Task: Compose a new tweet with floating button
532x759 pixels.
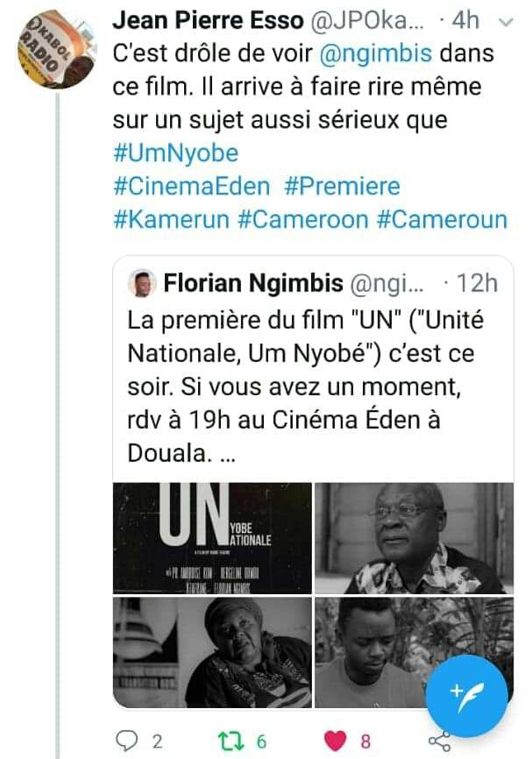Action: 465,695
